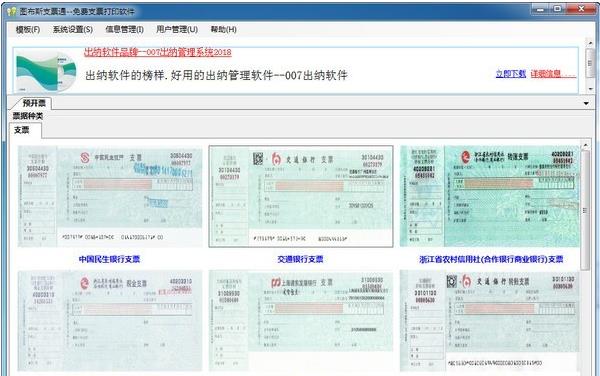The image size is (600, 376).
Task: Click the app icon in title bar
Action: click(11, 11)
